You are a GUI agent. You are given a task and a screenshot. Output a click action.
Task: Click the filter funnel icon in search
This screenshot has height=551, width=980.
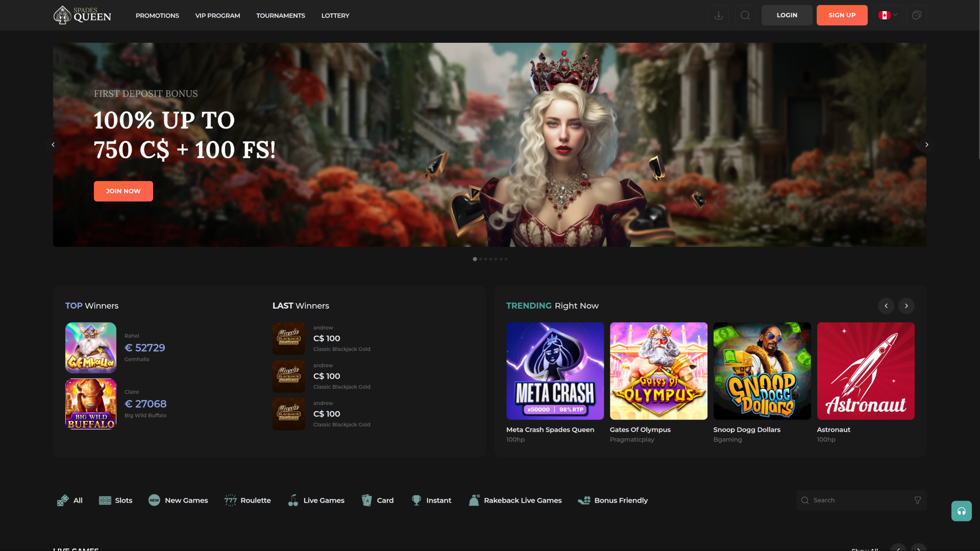[917, 500]
